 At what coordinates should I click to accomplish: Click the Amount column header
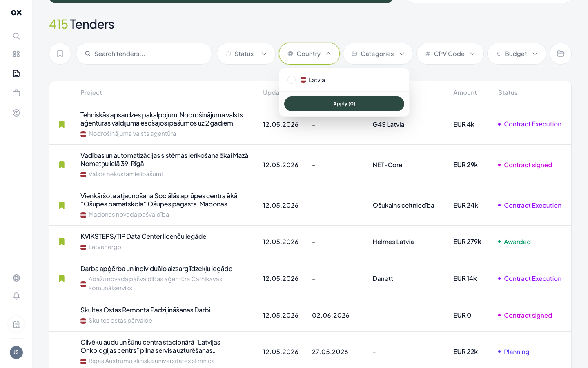tap(465, 92)
